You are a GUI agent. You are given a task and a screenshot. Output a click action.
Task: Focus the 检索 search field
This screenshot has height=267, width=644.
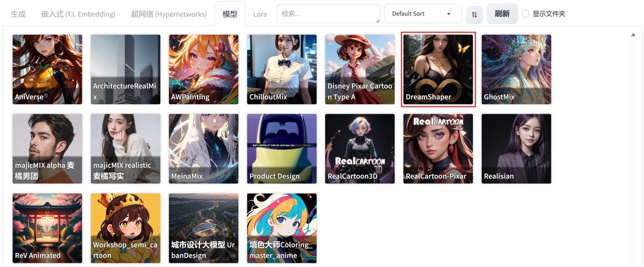[328, 14]
